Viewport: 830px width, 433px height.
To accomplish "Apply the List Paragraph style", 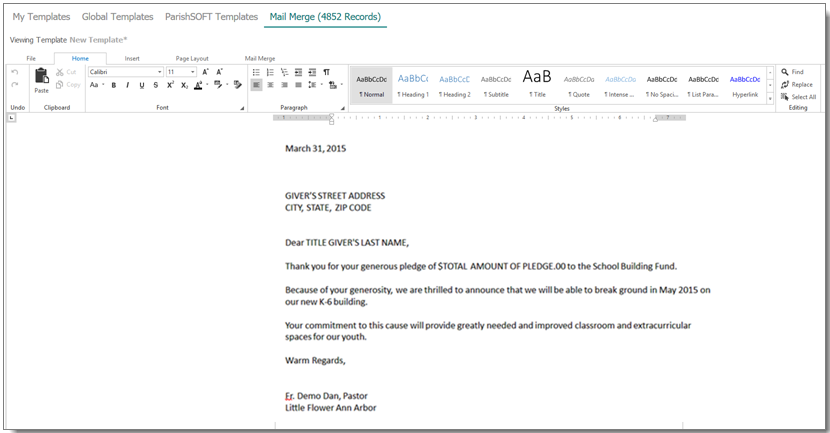I will [703, 85].
